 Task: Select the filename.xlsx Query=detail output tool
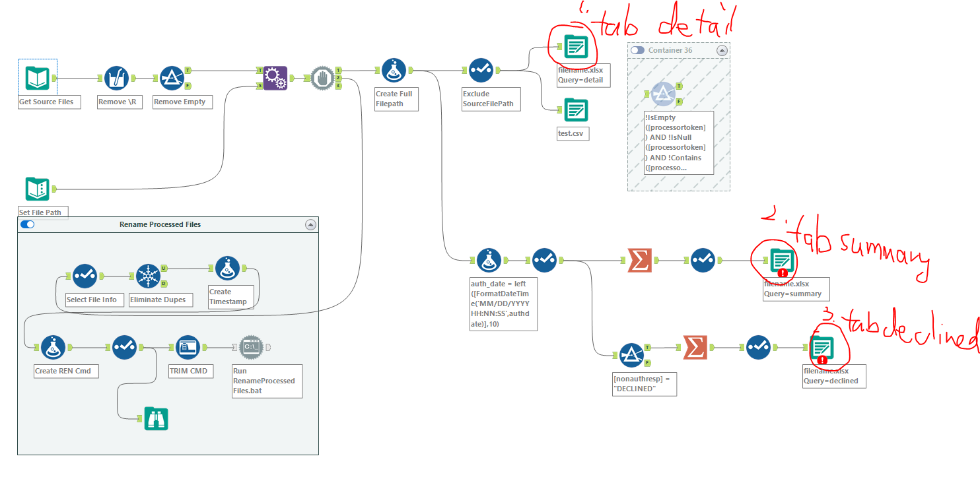pyautogui.click(x=576, y=47)
